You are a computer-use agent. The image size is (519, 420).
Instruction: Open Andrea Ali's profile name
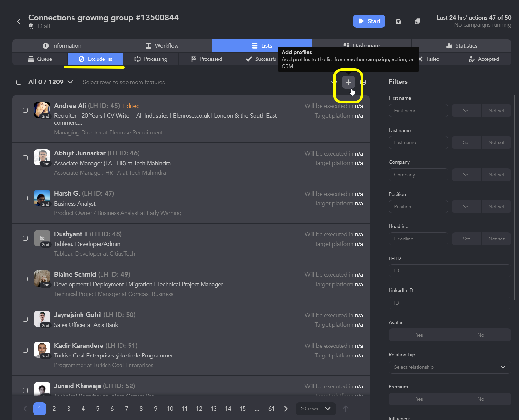tap(70, 106)
